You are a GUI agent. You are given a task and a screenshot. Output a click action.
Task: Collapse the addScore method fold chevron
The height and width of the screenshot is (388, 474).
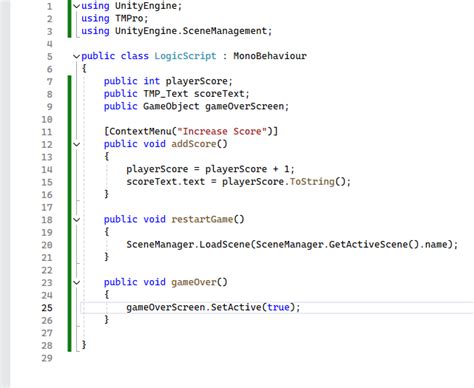[x=77, y=144]
